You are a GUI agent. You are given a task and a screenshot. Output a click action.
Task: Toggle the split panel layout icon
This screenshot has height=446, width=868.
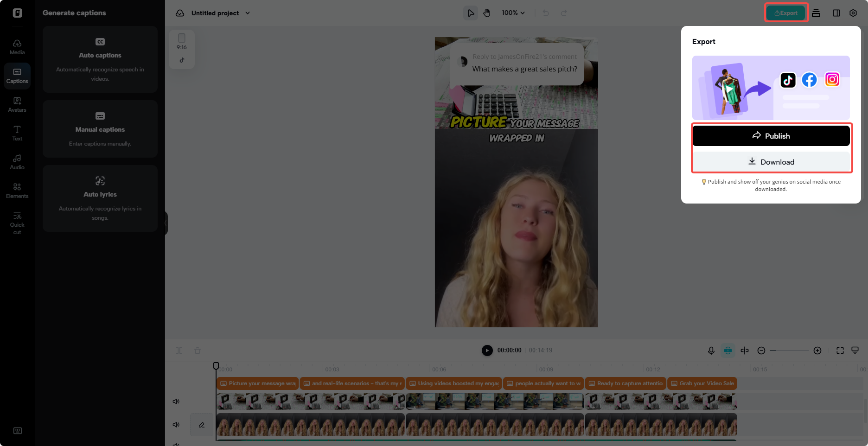(x=836, y=13)
